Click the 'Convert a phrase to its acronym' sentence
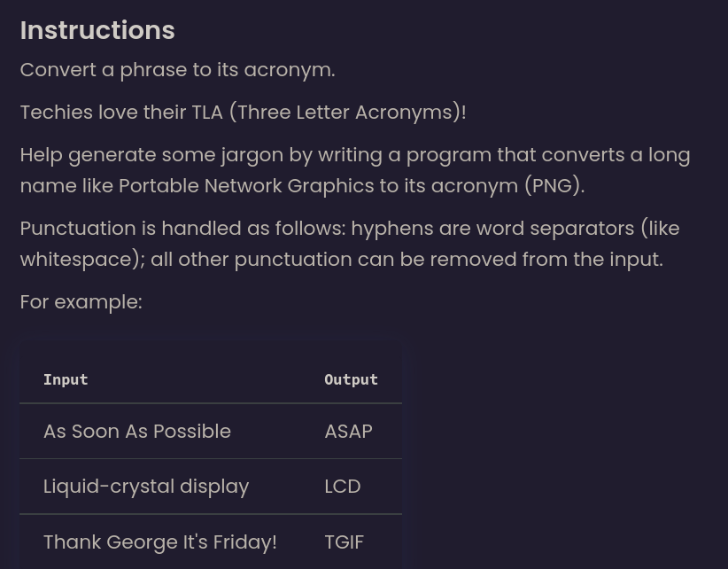The width and height of the screenshot is (728, 569). (177, 70)
